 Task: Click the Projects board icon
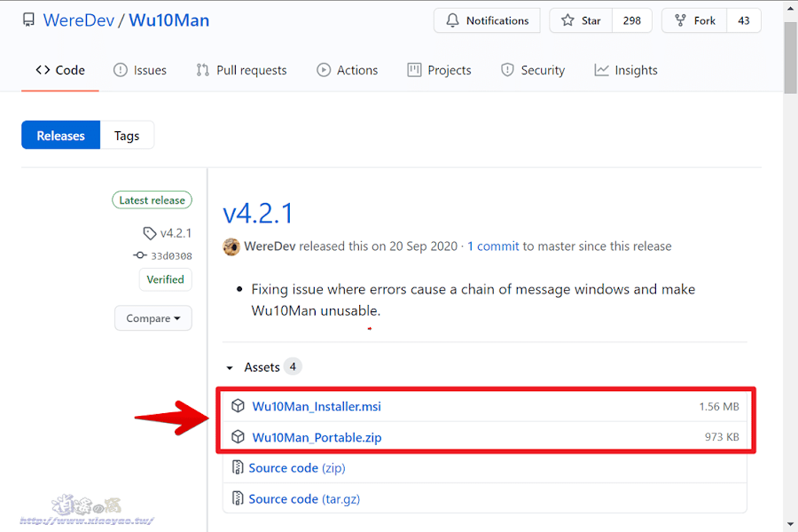[414, 70]
